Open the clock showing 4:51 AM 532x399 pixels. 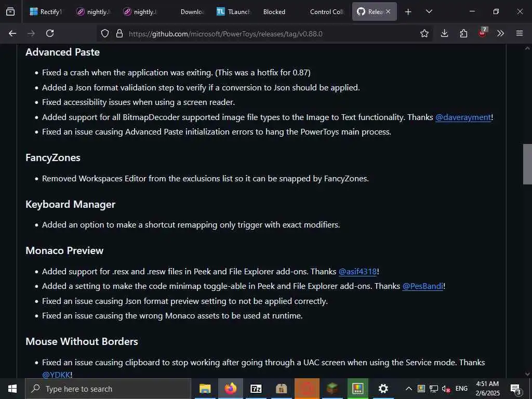pos(487,389)
